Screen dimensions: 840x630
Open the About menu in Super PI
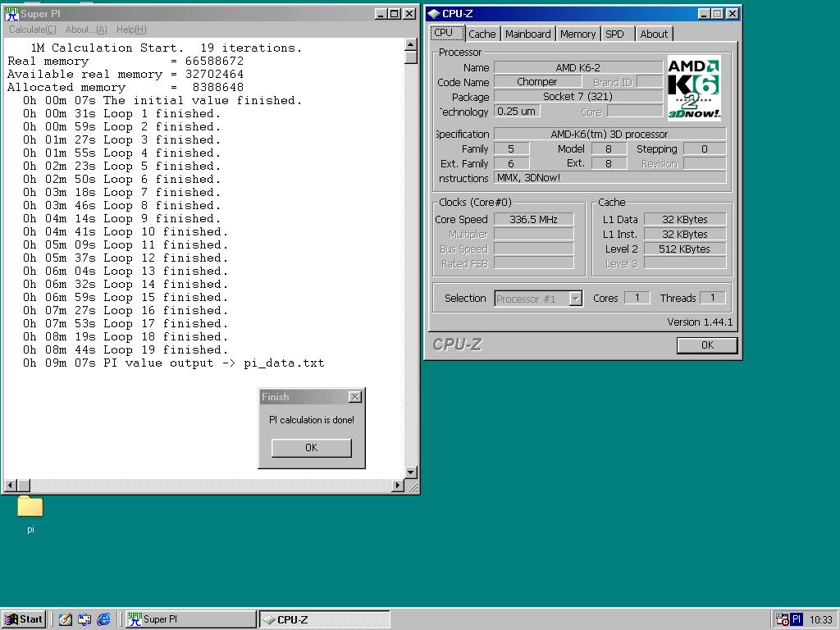point(85,30)
